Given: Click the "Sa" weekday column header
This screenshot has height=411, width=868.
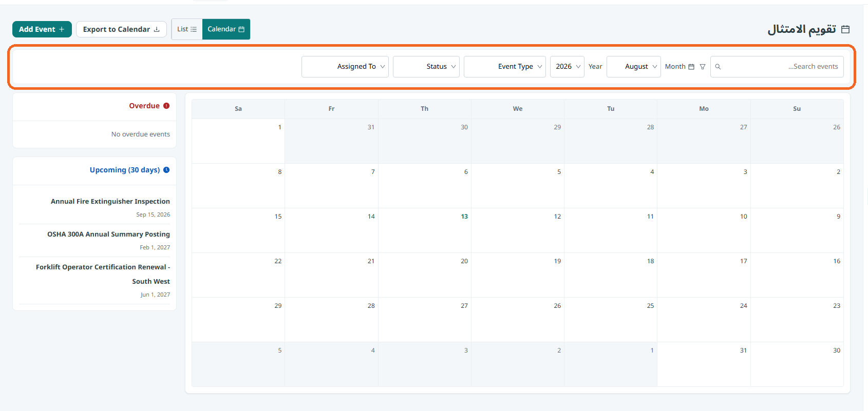Looking at the screenshot, I should (238, 109).
